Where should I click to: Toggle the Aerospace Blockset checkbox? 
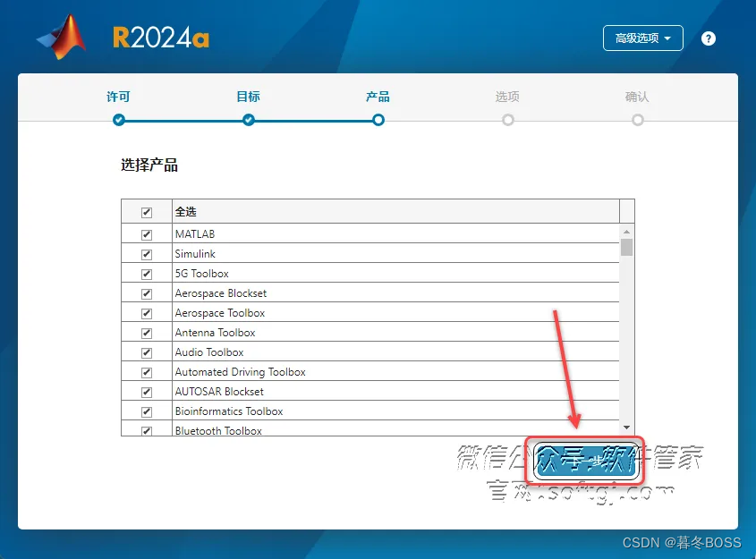coord(147,294)
